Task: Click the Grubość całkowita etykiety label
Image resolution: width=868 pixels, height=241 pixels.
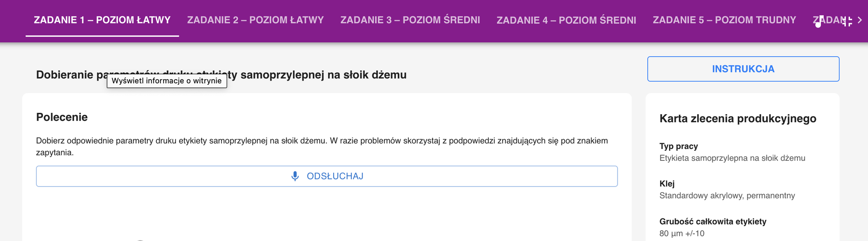Action: coord(712,222)
